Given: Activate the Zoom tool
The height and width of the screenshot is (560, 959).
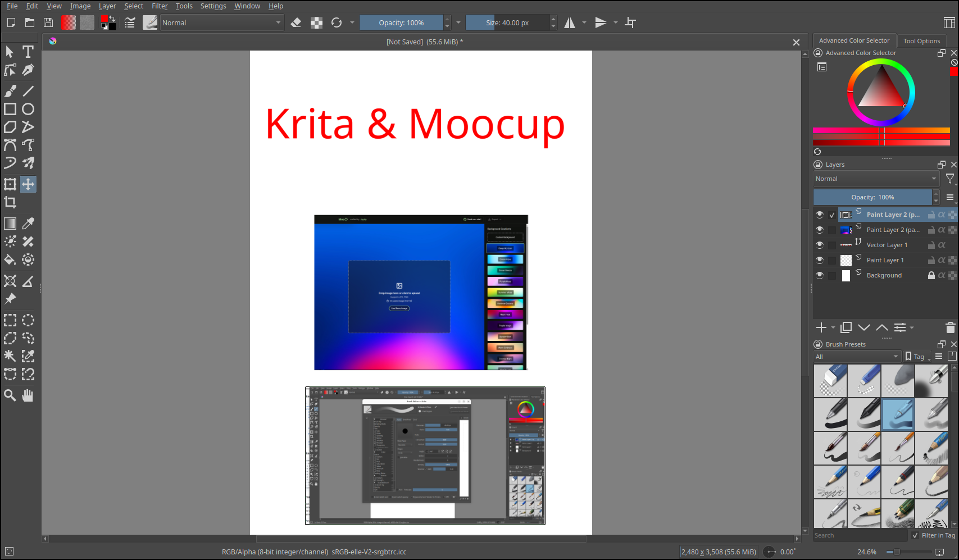Looking at the screenshot, I should coord(10,395).
